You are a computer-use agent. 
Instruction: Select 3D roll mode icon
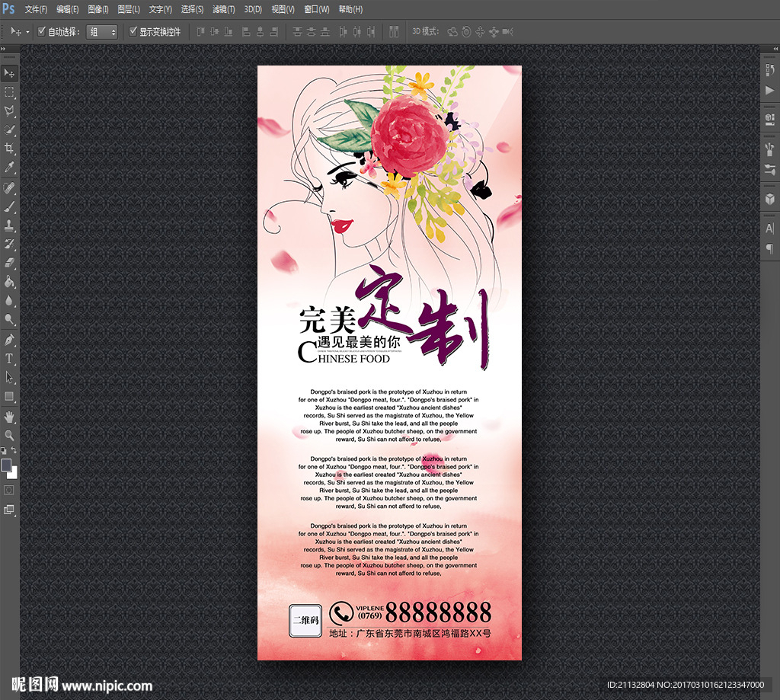coord(466,32)
